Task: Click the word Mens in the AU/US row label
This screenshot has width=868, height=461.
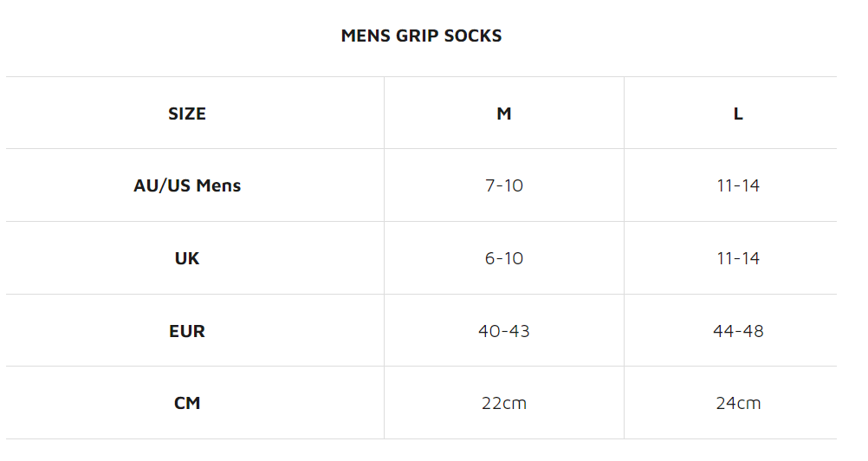Action: click(218, 185)
